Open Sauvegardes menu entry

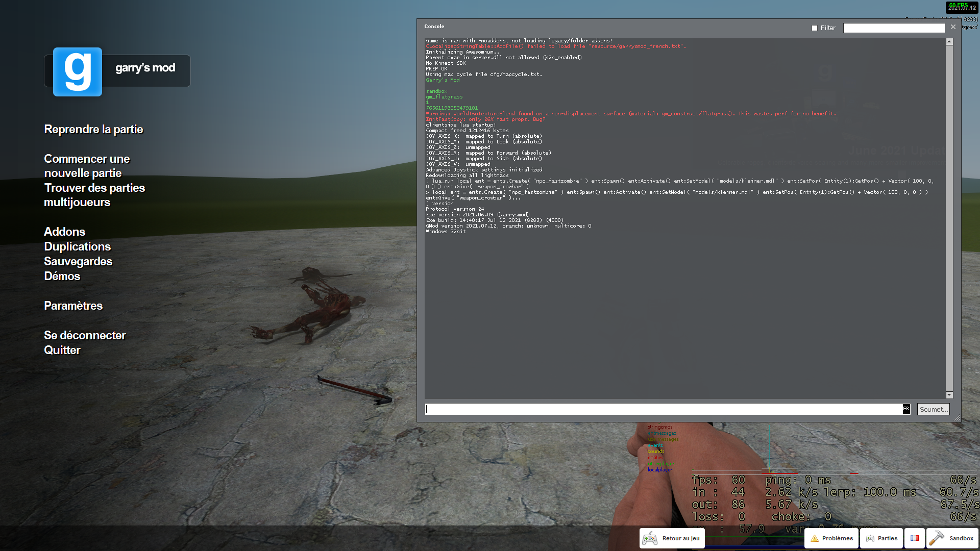[78, 262]
